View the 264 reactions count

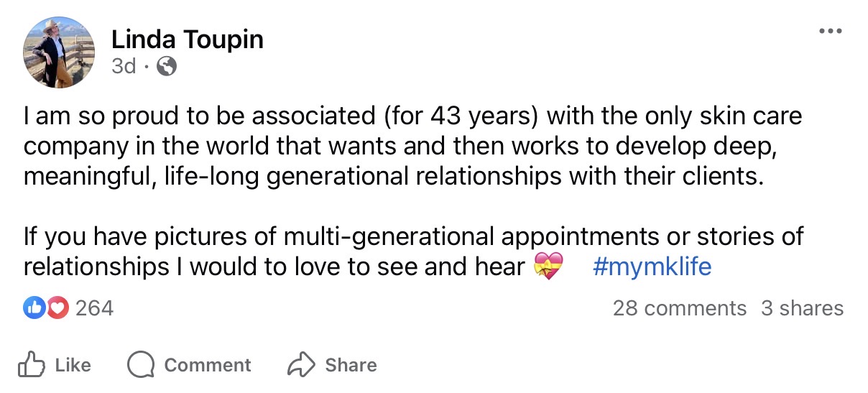pyautogui.click(x=94, y=308)
